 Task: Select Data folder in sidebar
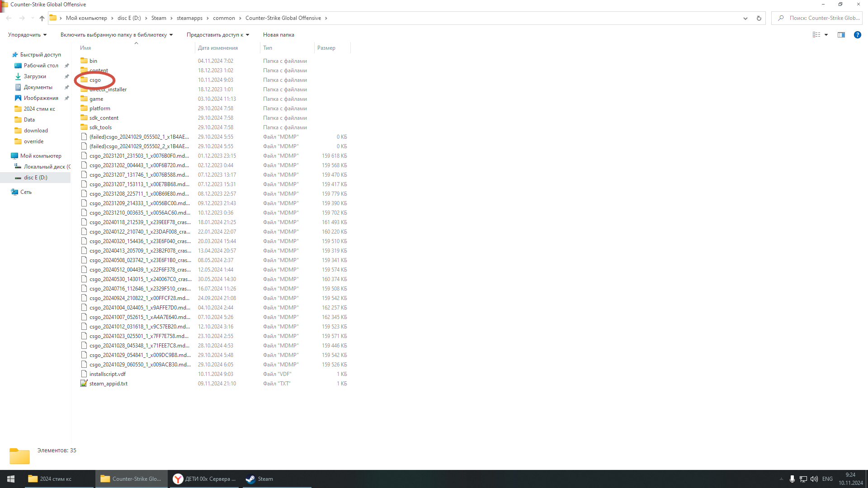[29, 120]
